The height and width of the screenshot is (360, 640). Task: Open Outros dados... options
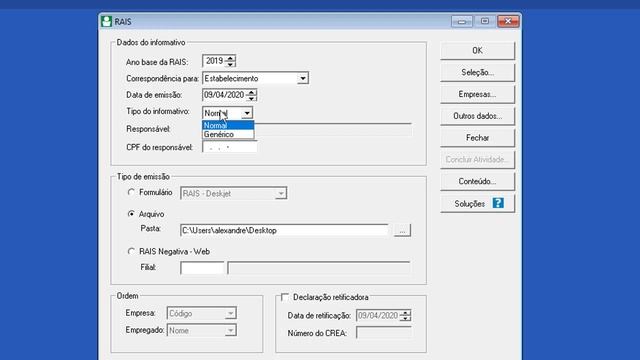[477, 116]
